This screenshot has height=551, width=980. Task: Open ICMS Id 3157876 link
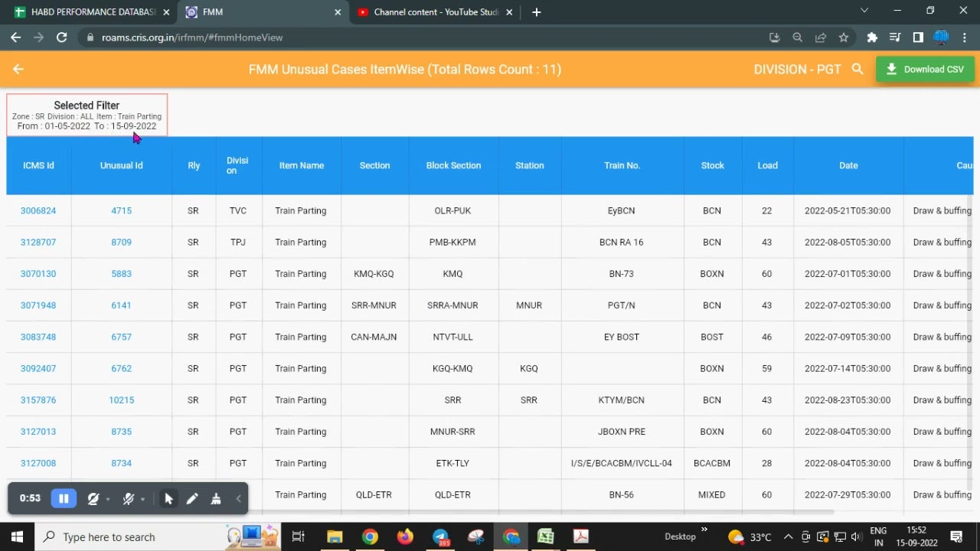pos(38,399)
